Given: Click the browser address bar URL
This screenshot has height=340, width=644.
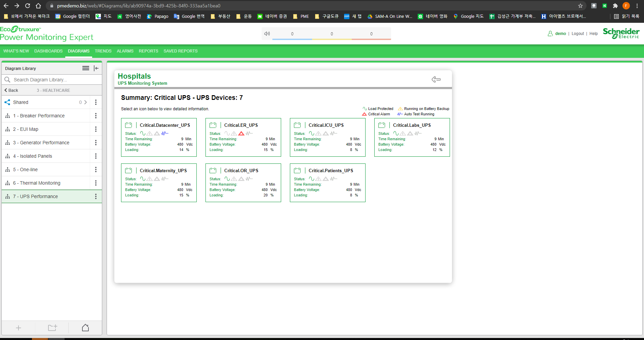Looking at the screenshot, I should [139, 6].
